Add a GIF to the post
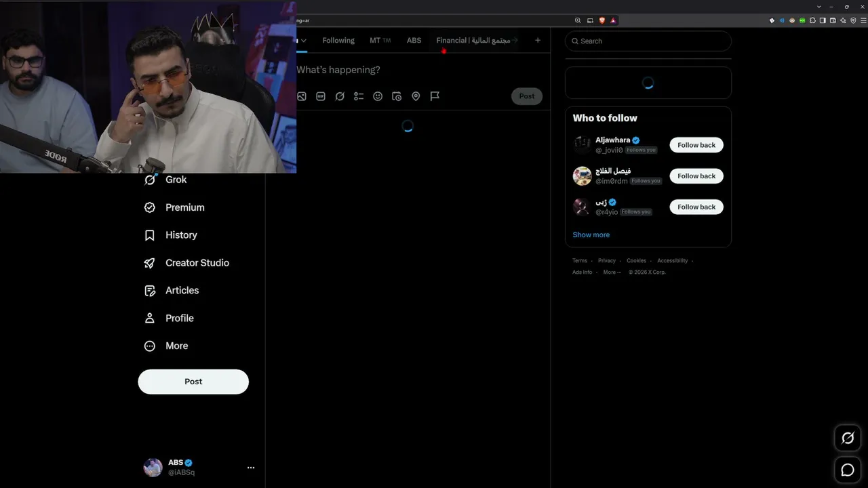868x488 pixels. pyautogui.click(x=321, y=96)
